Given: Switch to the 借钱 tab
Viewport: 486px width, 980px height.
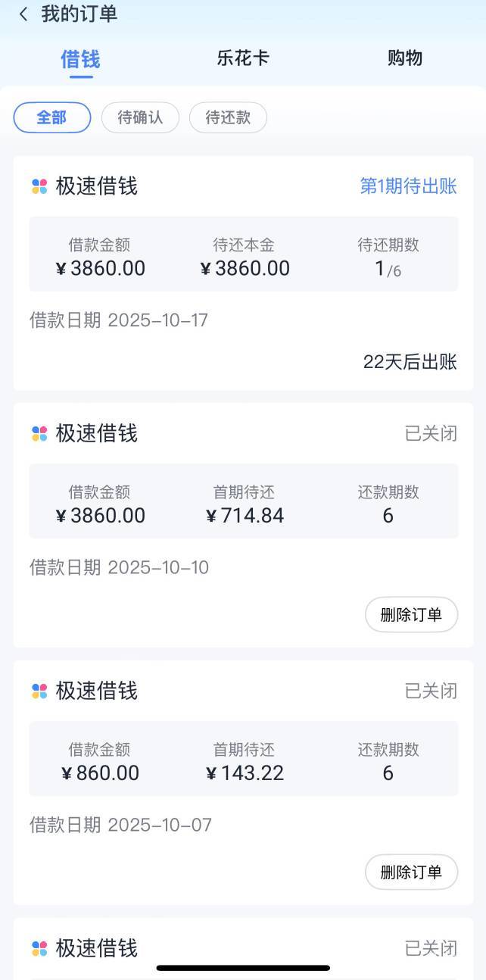Looking at the screenshot, I should 80,58.
